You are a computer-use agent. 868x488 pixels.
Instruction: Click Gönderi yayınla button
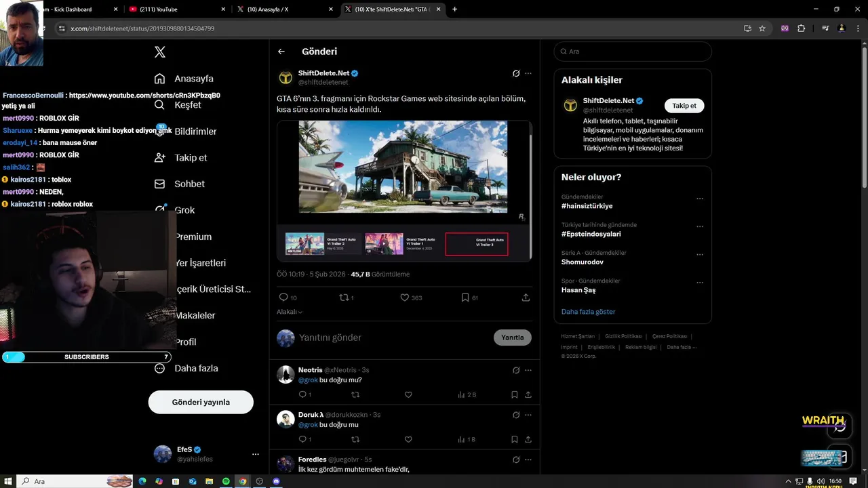click(201, 402)
